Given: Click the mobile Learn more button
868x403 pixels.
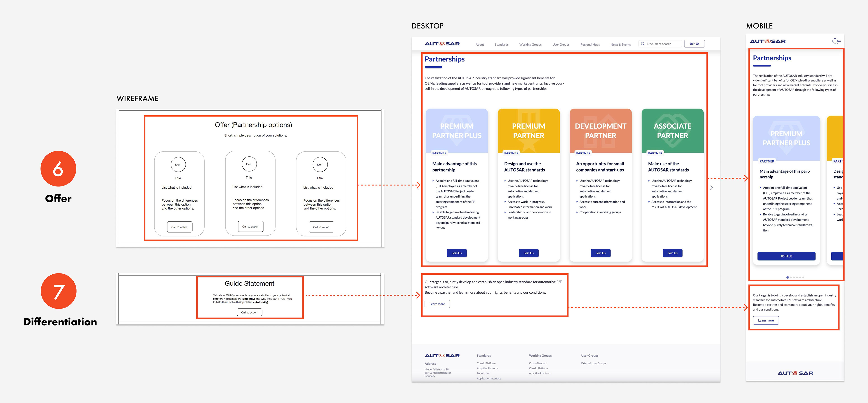Looking at the screenshot, I should [766, 321].
